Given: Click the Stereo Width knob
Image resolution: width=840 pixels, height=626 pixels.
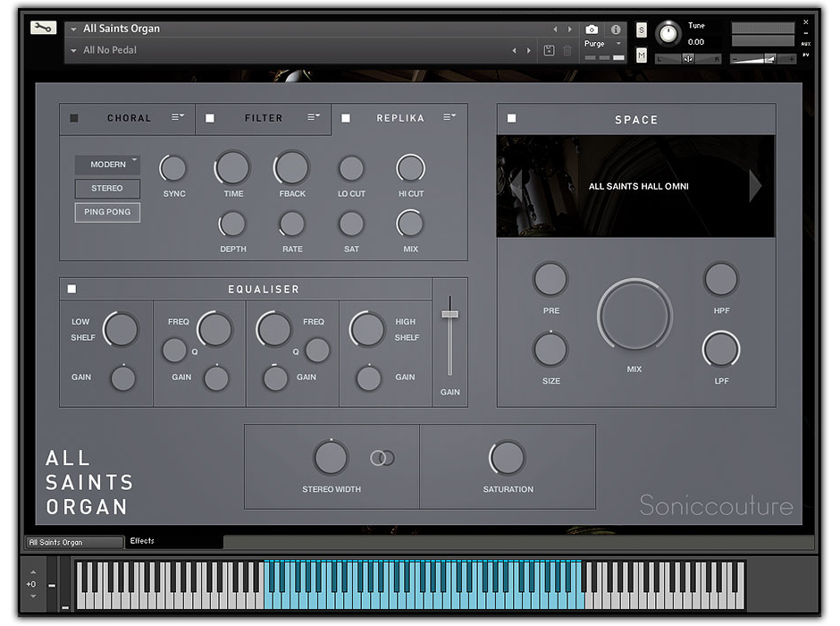Looking at the screenshot, I should 331,457.
